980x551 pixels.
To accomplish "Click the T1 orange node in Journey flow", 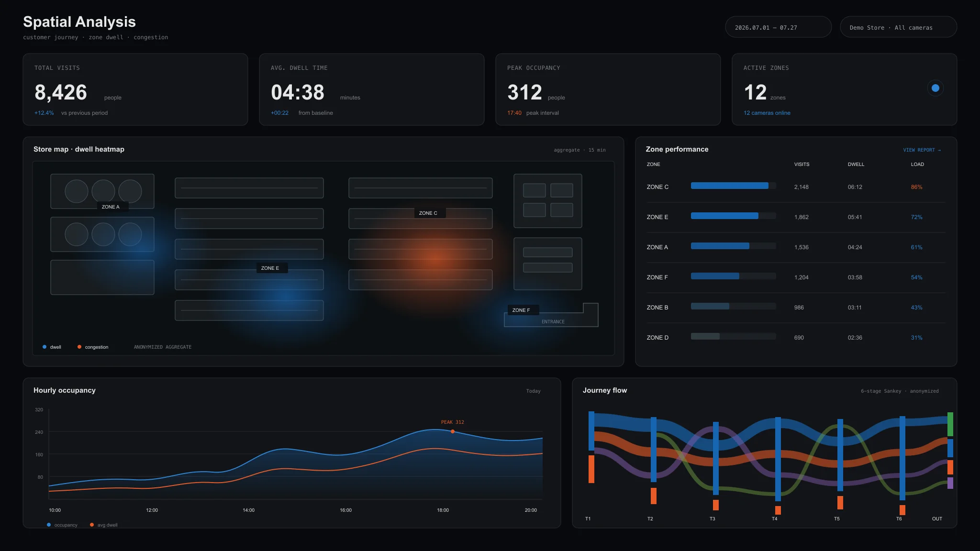I will 591,469.
